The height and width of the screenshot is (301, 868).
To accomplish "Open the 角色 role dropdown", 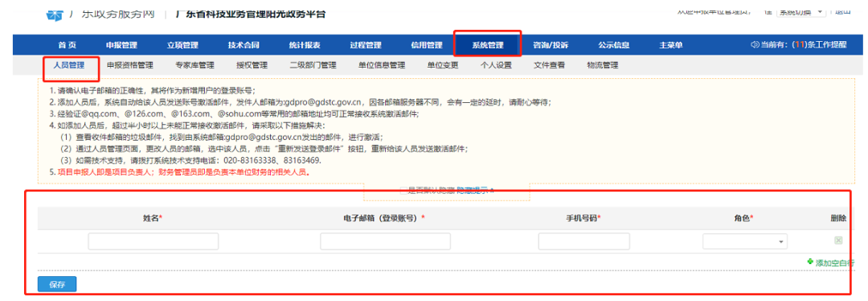I will coord(745,241).
